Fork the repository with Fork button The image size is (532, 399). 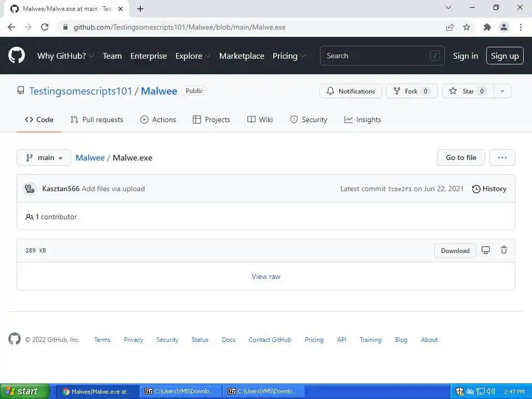(x=412, y=91)
